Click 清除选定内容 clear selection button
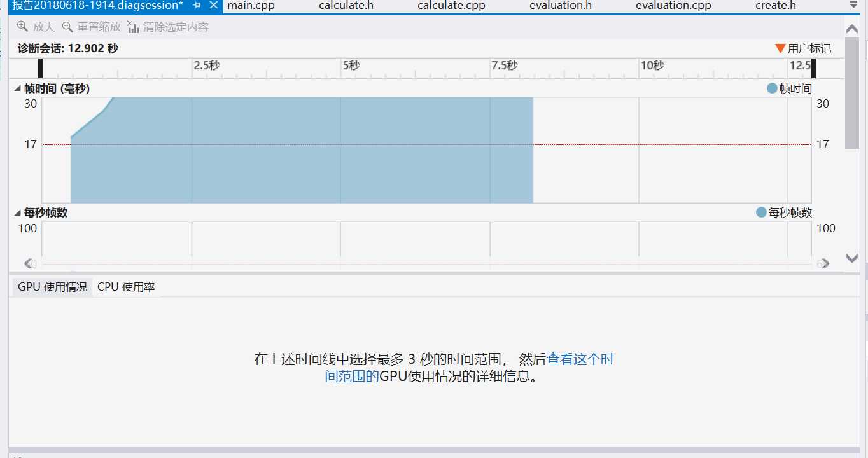 [168, 27]
